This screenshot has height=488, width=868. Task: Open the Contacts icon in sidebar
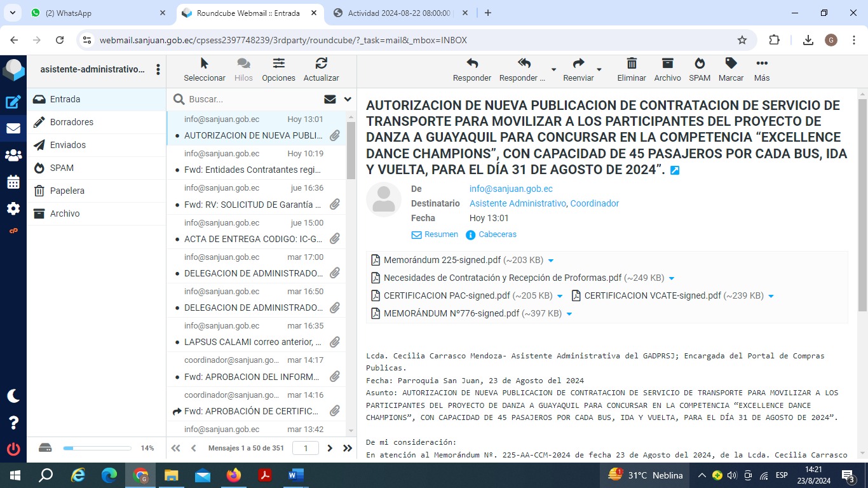[13, 155]
